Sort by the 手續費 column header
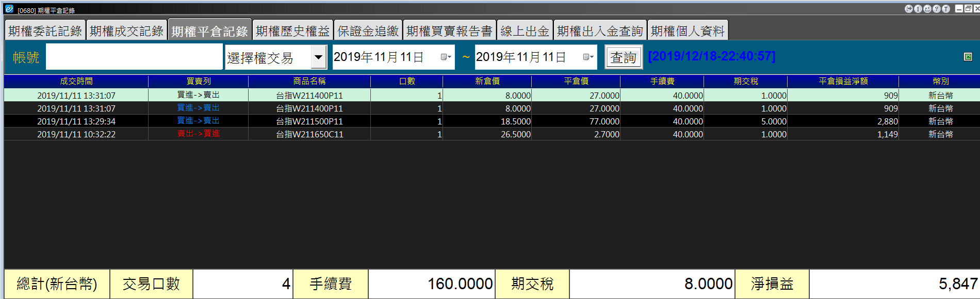 (x=662, y=81)
